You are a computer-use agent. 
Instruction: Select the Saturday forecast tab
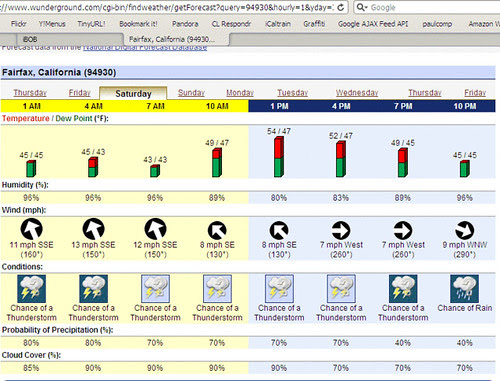click(x=133, y=93)
